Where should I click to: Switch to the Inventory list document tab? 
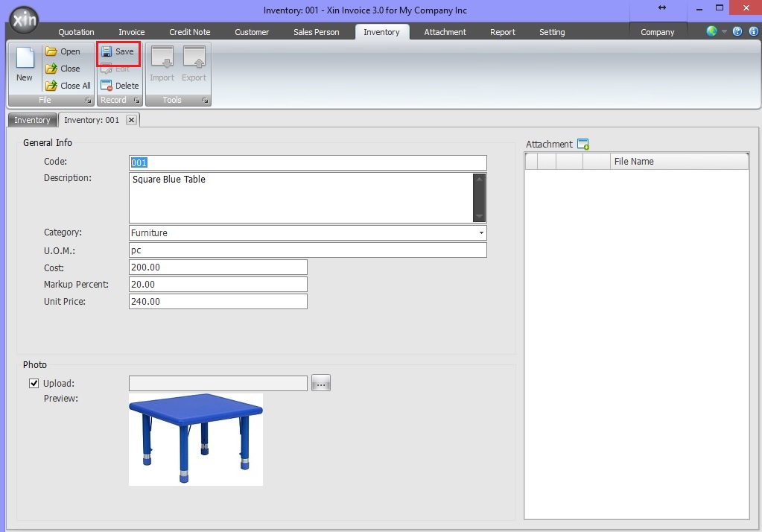[x=32, y=120]
